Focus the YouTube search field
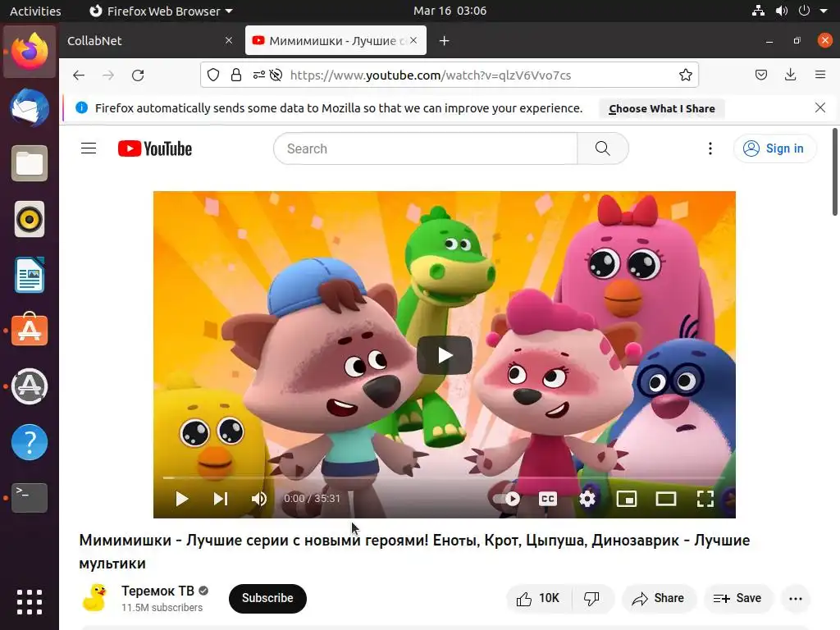Screen dimensions: 840x630 click(x=426, y=148)
